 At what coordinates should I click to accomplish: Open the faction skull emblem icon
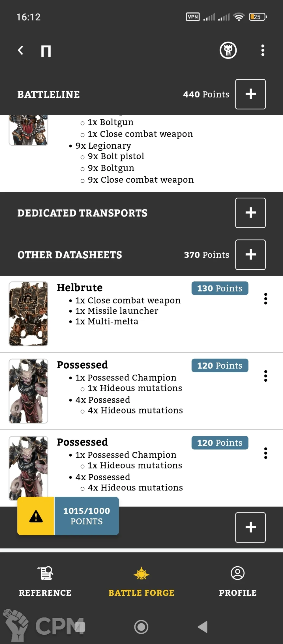pyautogui.click(x=228, y=51)
